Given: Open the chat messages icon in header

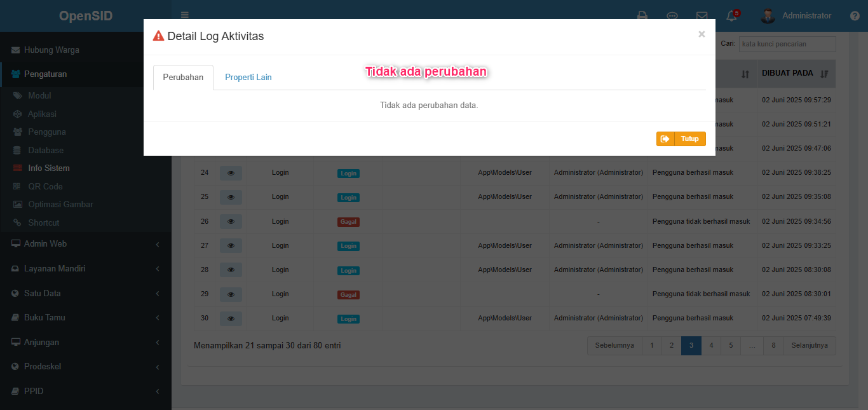Looking at the screenshot, I should click(x=672, y=16).
